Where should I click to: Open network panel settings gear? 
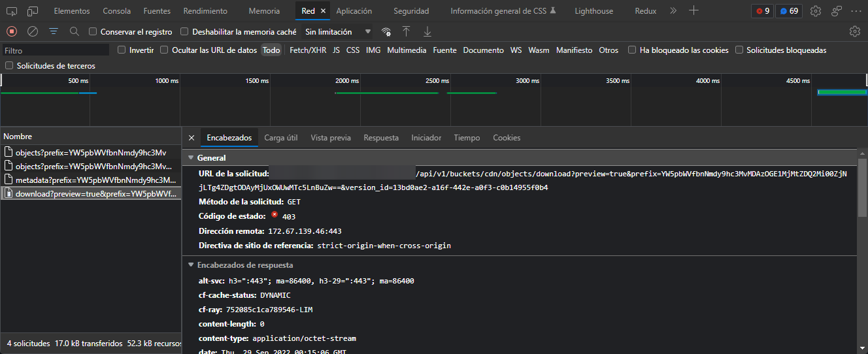(854, 31)
